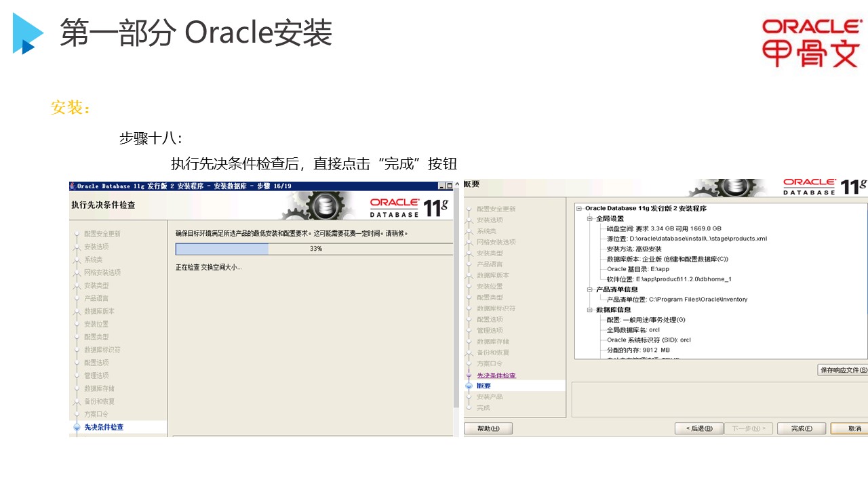Select 产品语言 step in the 概要 window
The width and height of the screenshot is (868, 488).
[490, 264]
